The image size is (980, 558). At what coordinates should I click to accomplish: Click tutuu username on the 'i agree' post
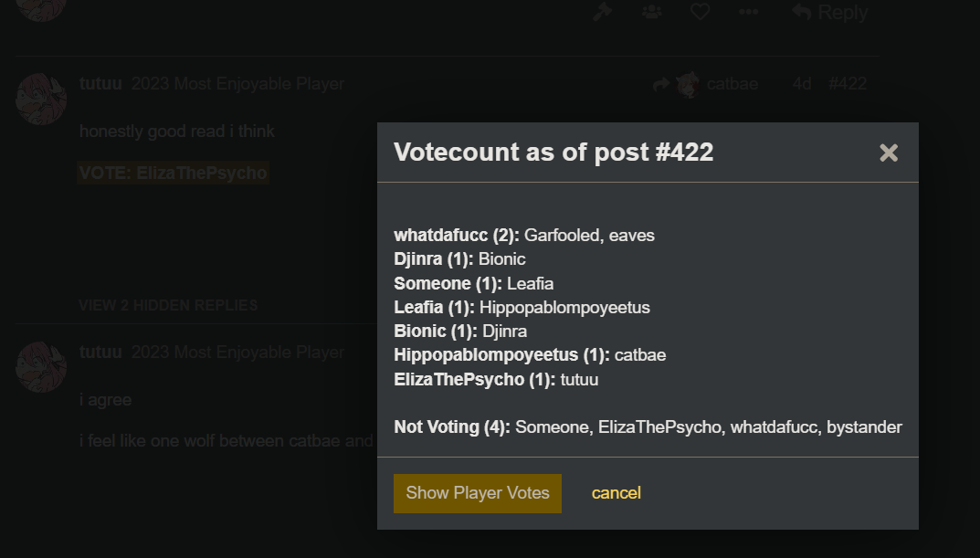pos(100,352)
